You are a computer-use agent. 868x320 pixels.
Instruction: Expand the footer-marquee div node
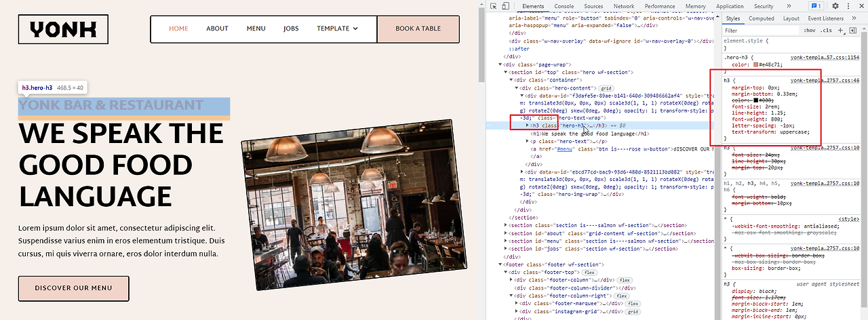tap(517, 303)
